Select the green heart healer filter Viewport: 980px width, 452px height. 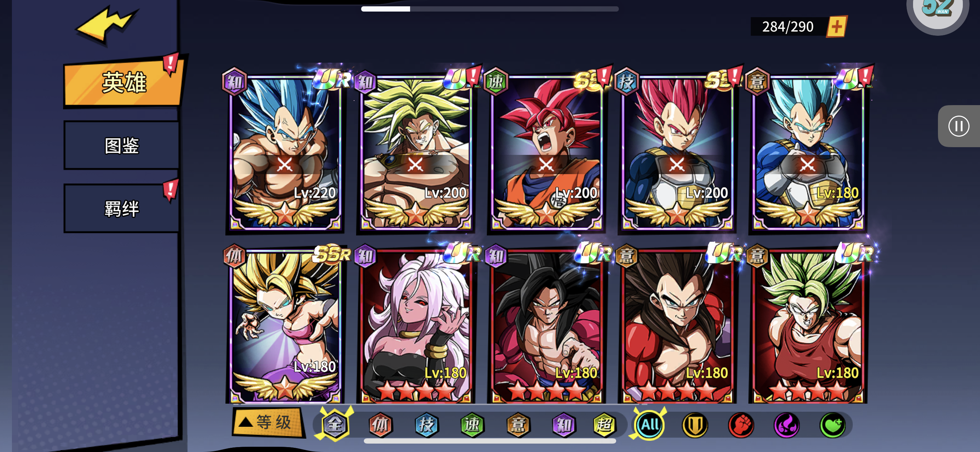832,425
